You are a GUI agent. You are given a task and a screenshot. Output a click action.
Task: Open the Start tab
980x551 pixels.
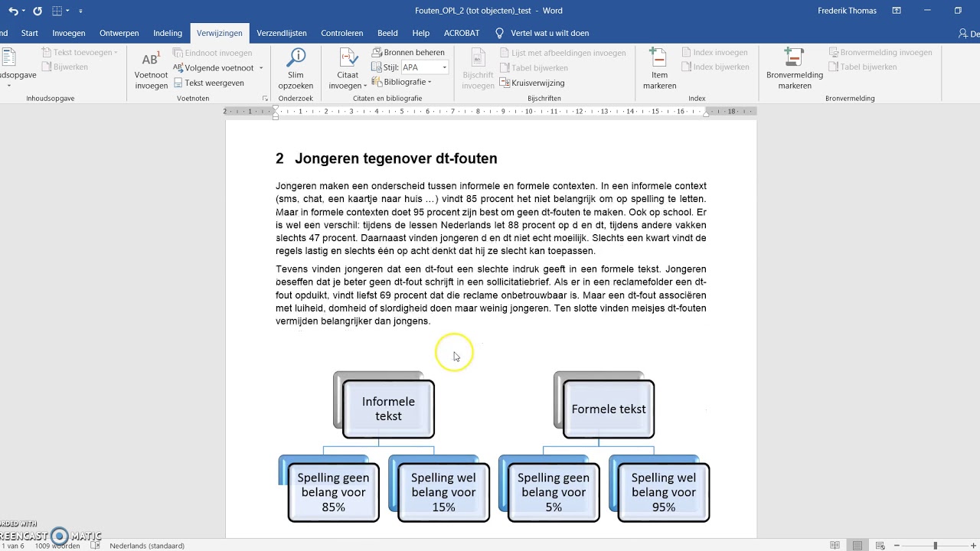30,33
